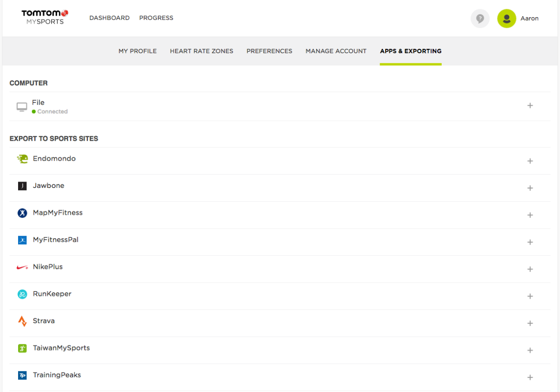This screenshot has height=392, width=560.
Task: Click the Export to Sports Sites heading
Action: point(54,139)
